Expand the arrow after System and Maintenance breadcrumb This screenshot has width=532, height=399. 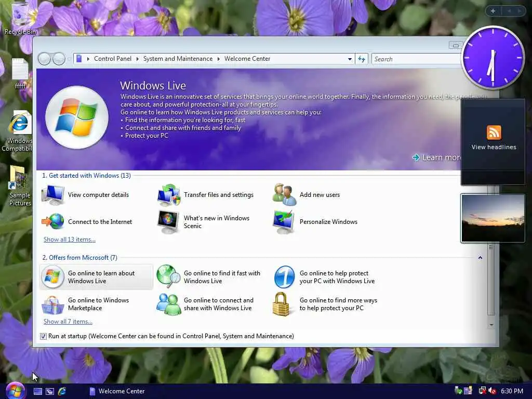point(219,59)
